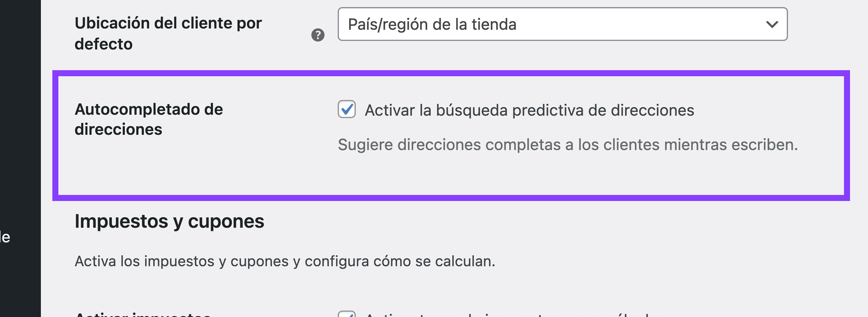Click the 'Activar la búsqueda predictiva de direcciones' label
This screenshot has width=868, height=317.
529,110
